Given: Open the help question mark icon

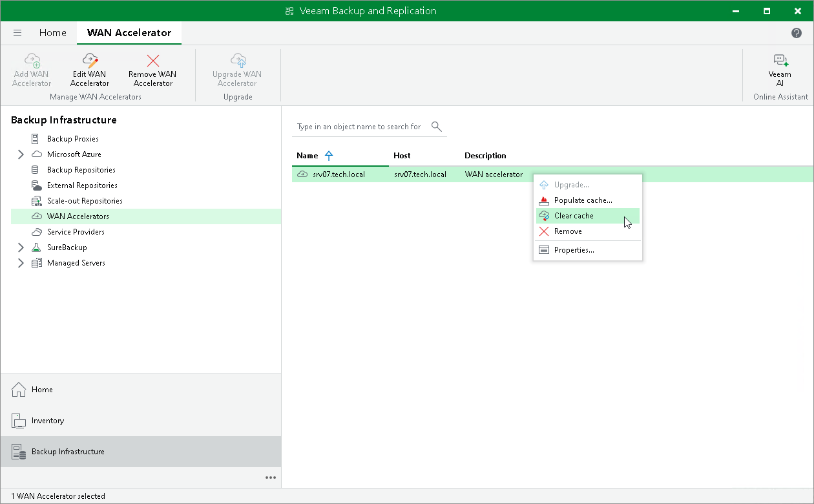Looking at the screenshot, I should (797, 33).
